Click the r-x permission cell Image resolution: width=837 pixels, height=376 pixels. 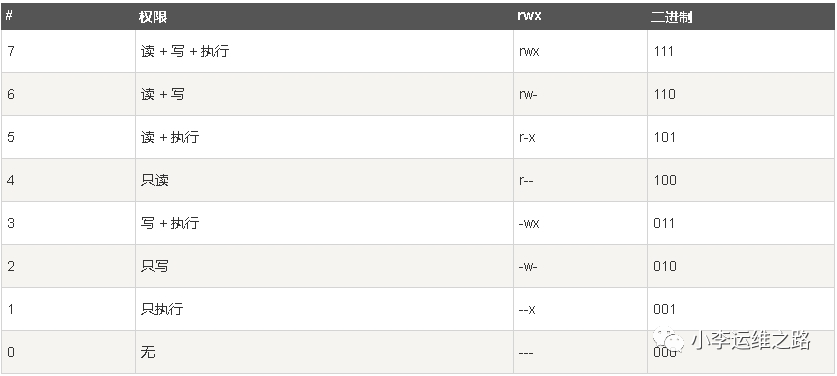click(580, 137)
